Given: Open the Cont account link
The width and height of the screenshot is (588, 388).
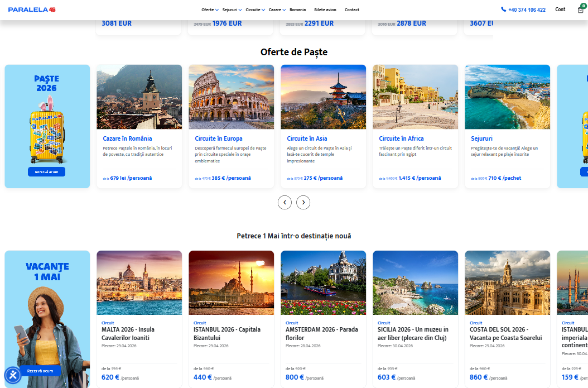Looking at the screenshot, I should (560, 9).
